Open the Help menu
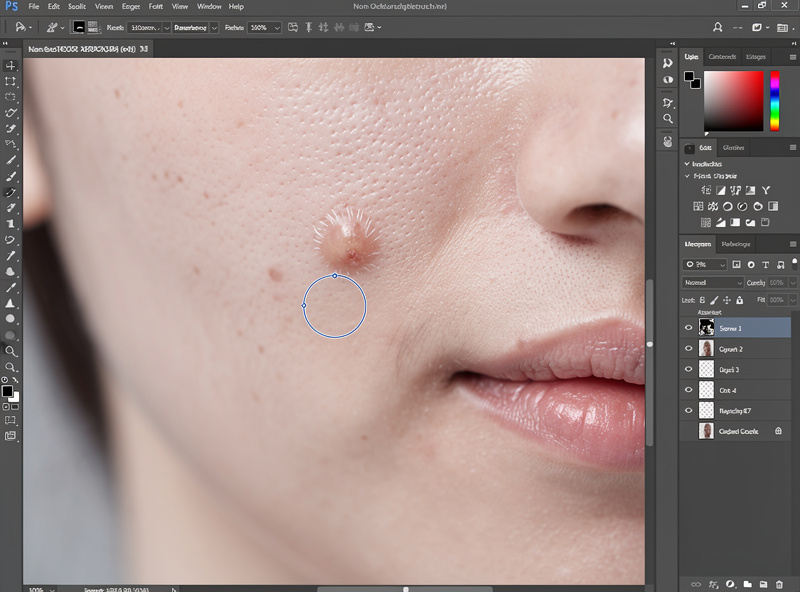 (x=236, y=7)
